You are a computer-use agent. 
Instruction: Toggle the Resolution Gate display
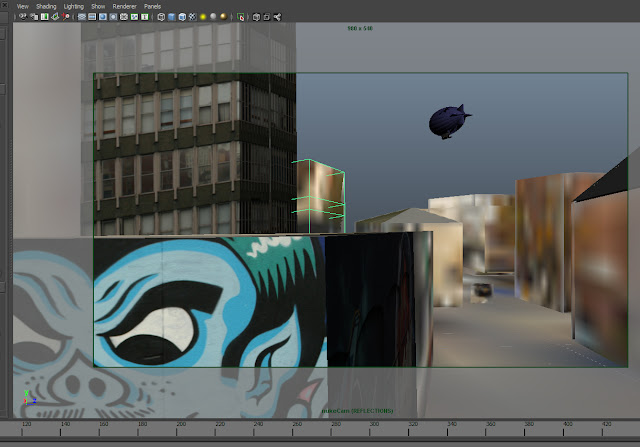[x=102, y=17]
